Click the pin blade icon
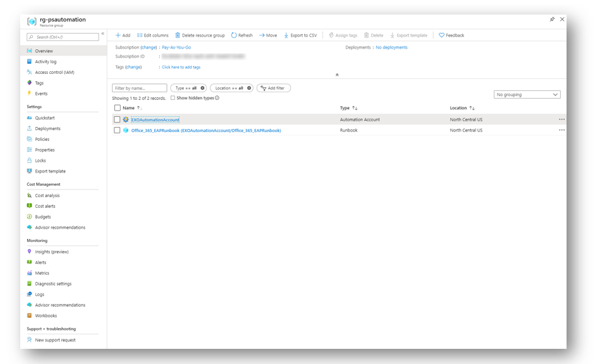Screen dimensions: 595x364 pyautogui.click(x=552, y=20)
